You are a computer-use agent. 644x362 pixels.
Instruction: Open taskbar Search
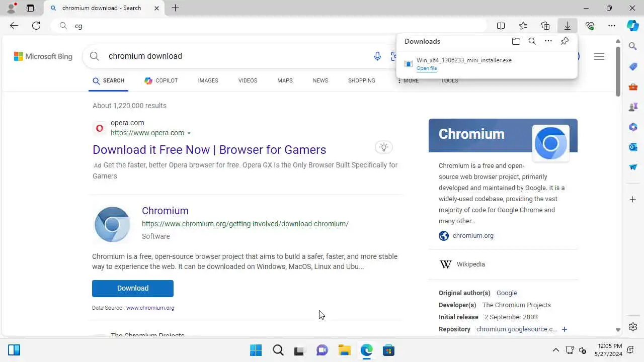(278, 350)
